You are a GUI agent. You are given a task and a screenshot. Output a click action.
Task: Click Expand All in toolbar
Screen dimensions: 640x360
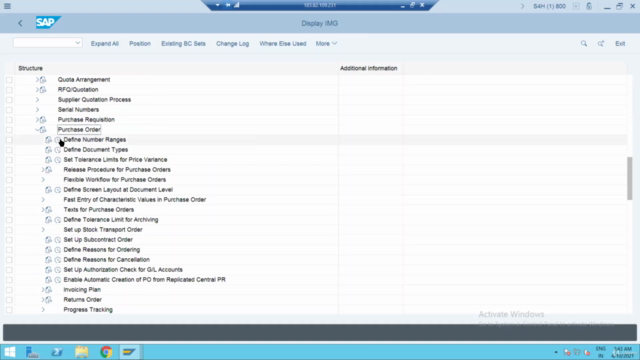click(x=104, y=44)
